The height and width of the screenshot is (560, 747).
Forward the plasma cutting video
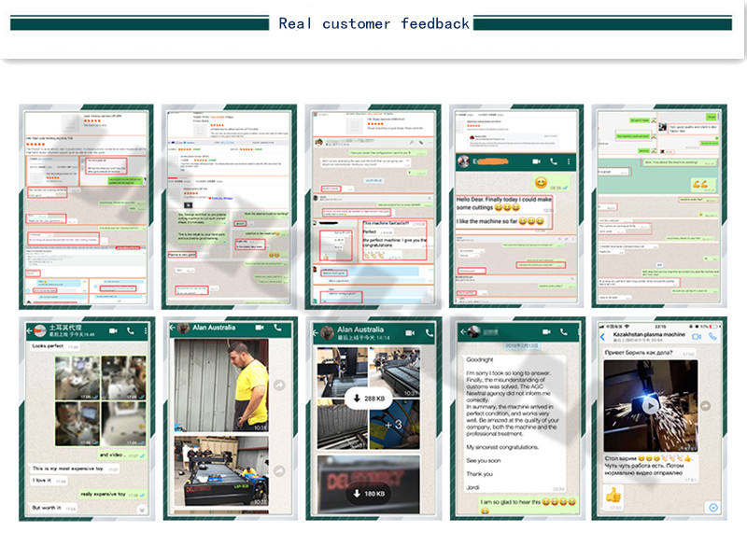tap(706, 406)
